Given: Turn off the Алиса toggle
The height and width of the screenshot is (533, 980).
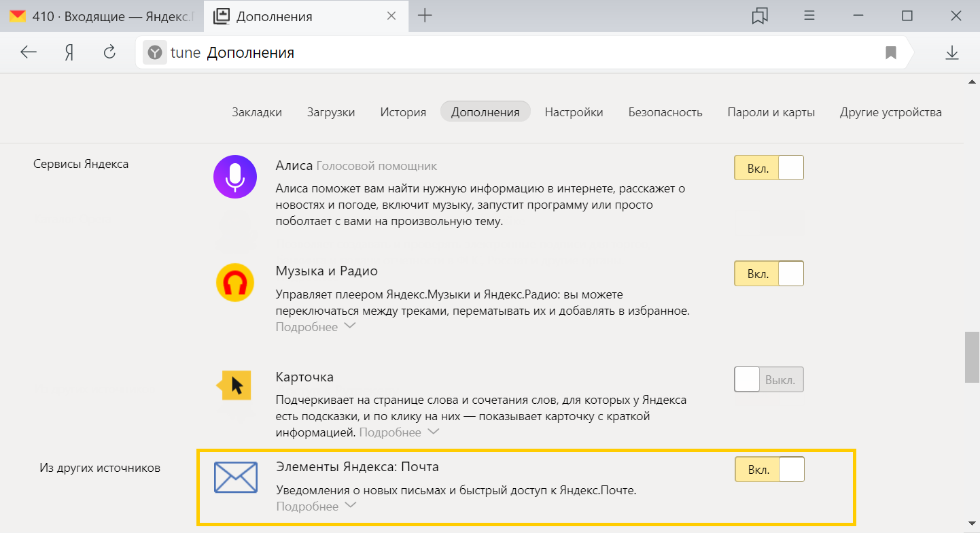Looking at the screenshot, I should [x=769, y=168].
